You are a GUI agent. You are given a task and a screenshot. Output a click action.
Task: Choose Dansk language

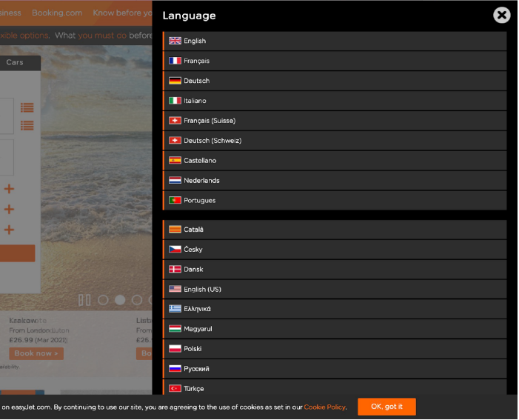[335, 270]
